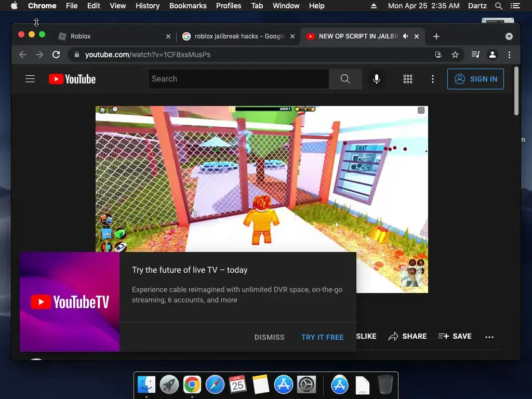This screenshot has width=532, height=399.
Task: Bookmark this page with star icon
Action: (455, 55)
